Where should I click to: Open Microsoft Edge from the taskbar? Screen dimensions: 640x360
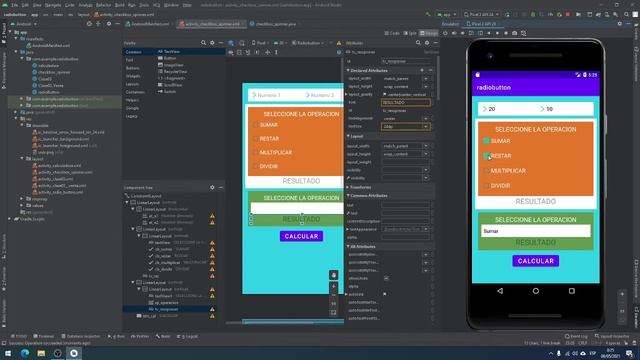24,353
